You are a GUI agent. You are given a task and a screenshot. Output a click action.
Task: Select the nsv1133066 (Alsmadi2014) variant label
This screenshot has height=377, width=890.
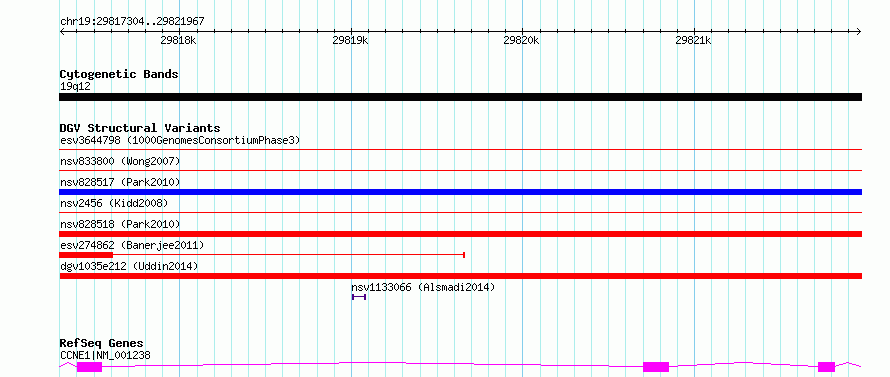tap(423, 287)
